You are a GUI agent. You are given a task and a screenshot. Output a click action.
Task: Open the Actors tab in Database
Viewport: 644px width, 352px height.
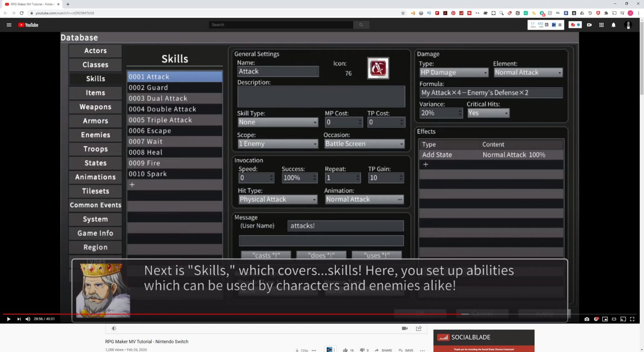tap(96, 51)
